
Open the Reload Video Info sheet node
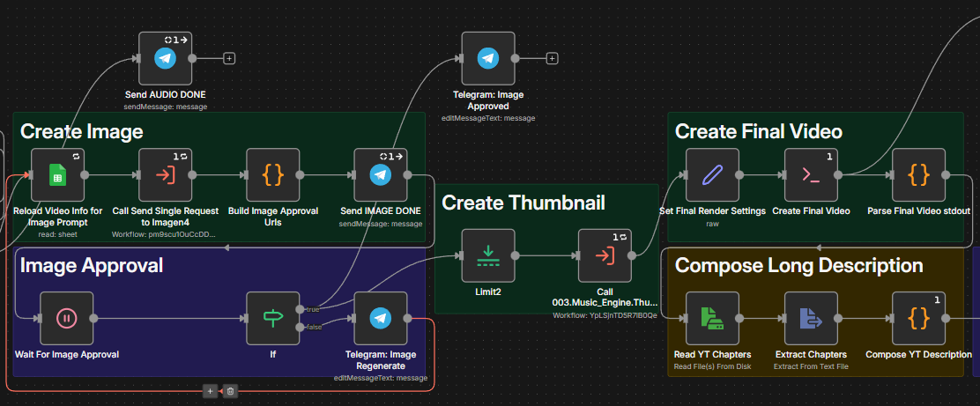tap(57, 174)
